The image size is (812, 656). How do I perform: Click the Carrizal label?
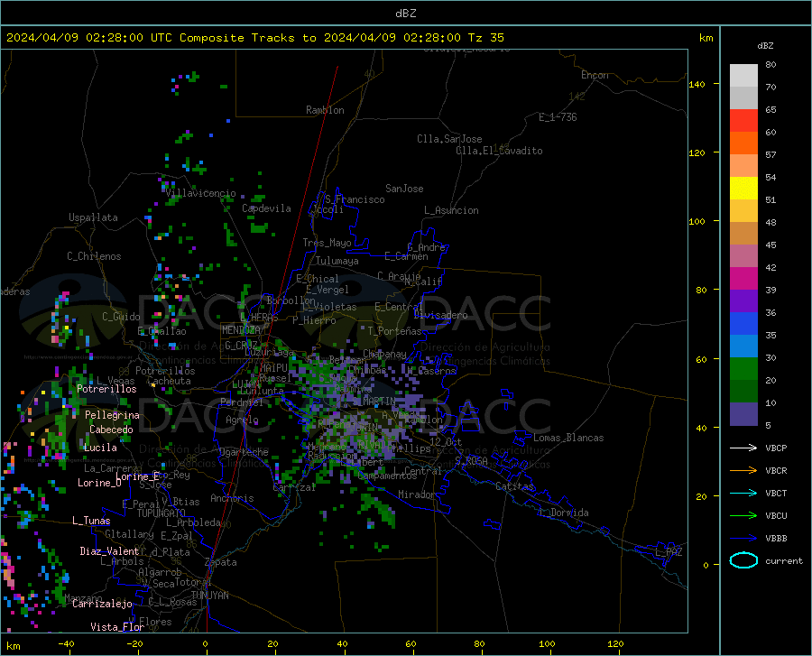click(x=294, y=488)
